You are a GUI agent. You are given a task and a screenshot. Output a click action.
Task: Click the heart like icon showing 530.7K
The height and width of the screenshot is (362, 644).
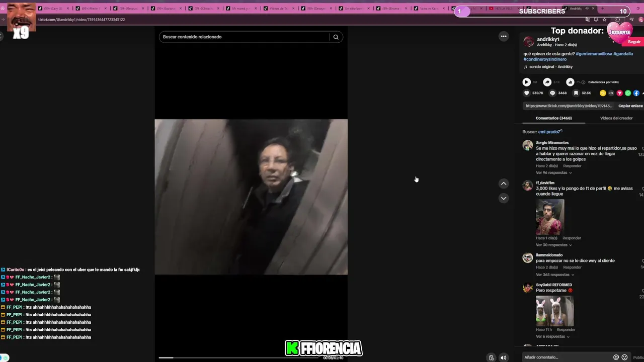pos(527,93)
